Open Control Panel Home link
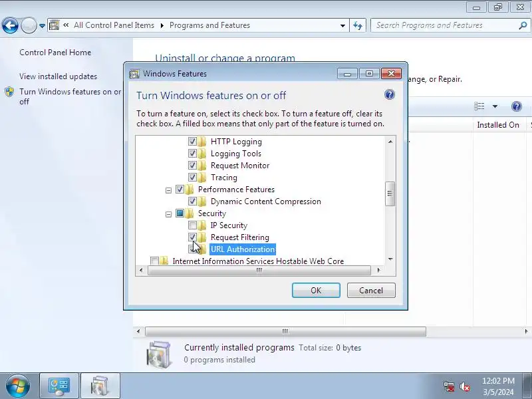Viewport: 532px width, 399px height. [55, 53]
